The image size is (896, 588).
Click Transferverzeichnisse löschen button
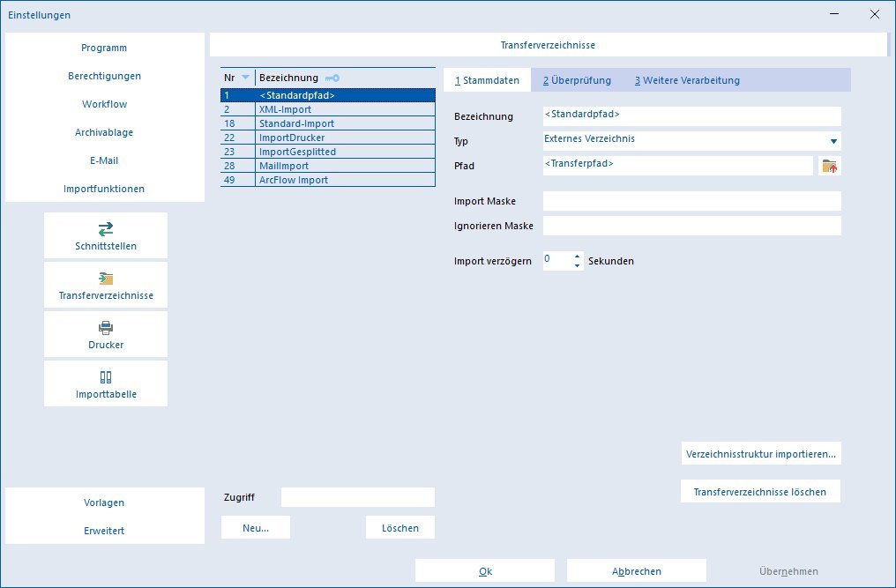(760, 492)
